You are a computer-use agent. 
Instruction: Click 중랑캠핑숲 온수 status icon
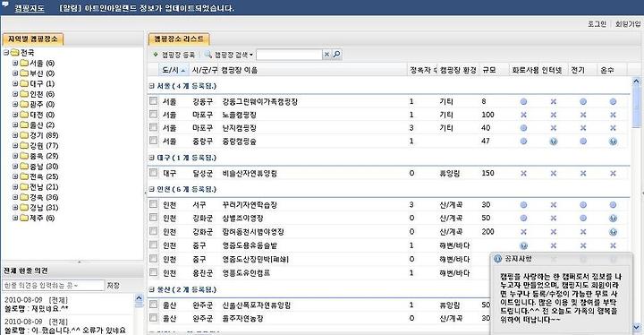click(x=613, y=142)
